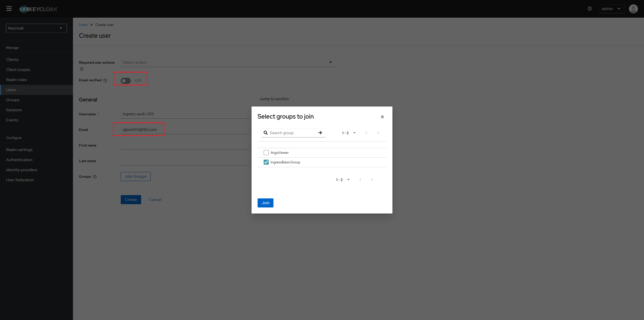Click the search magnifier icon
Image resolution: width=644 pixels, height=320 pixels.
[266, 133]
